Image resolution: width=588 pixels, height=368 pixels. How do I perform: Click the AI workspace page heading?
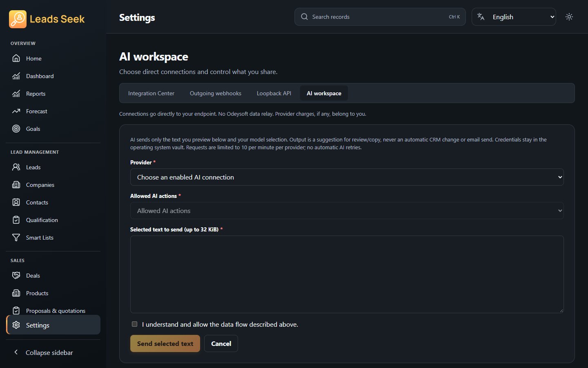coord(154,56)
